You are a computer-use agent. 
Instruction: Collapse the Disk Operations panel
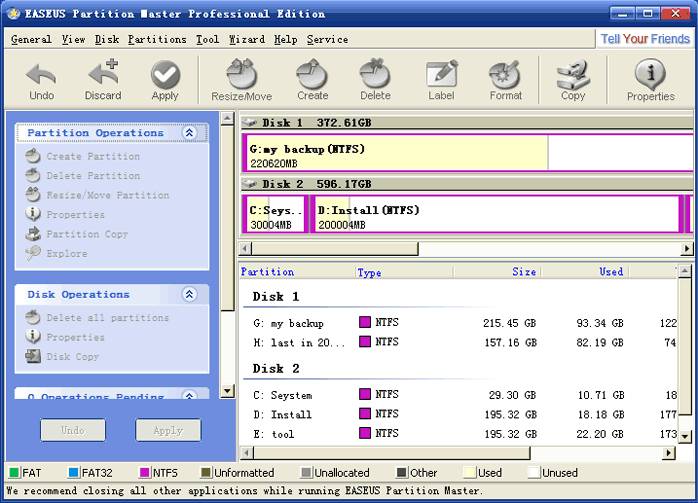(189, 295)
